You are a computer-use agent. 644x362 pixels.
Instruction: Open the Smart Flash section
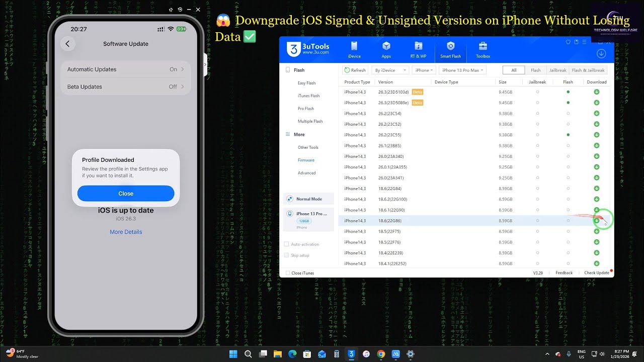pyautogui.click(x=450, y=49)
